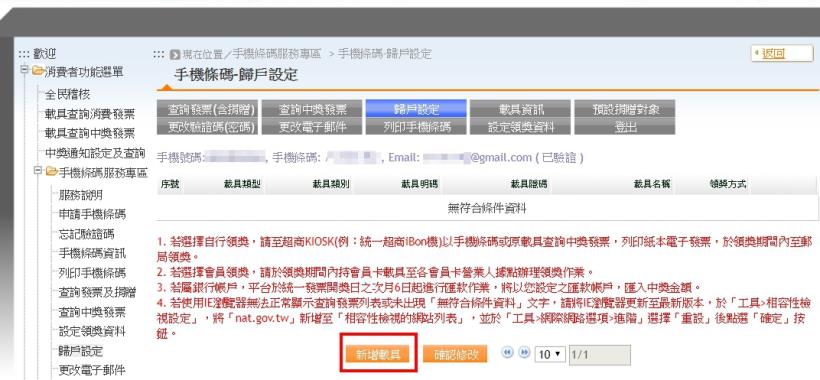Click the 手機條碼服務專區 breadcrumb link
Image resolution: width=820 pixels, height=380 pixels.
(277, 54)
